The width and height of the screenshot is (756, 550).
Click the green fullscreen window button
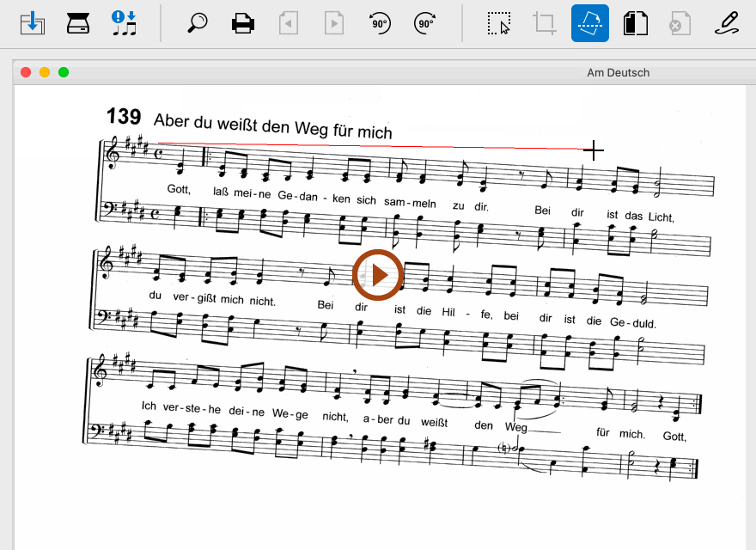tap(64, 72)
